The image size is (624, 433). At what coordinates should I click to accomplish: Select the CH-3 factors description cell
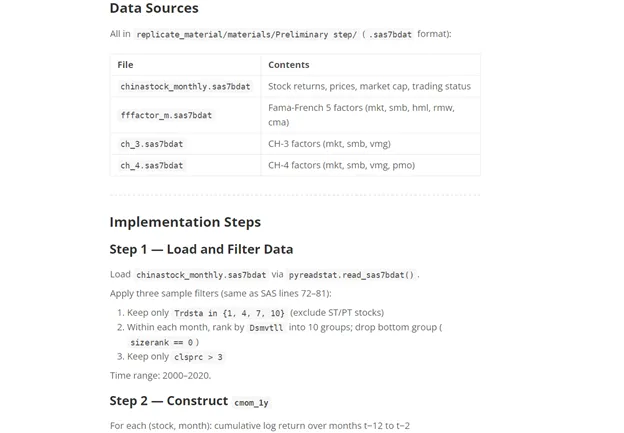[329, 144]
